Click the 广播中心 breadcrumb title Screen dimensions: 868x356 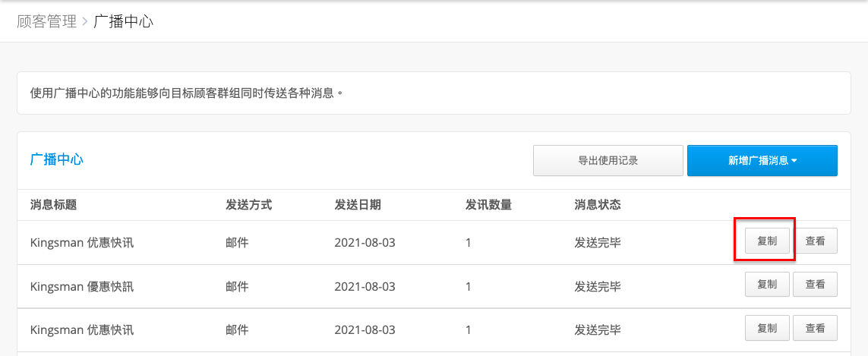(124, 22)
